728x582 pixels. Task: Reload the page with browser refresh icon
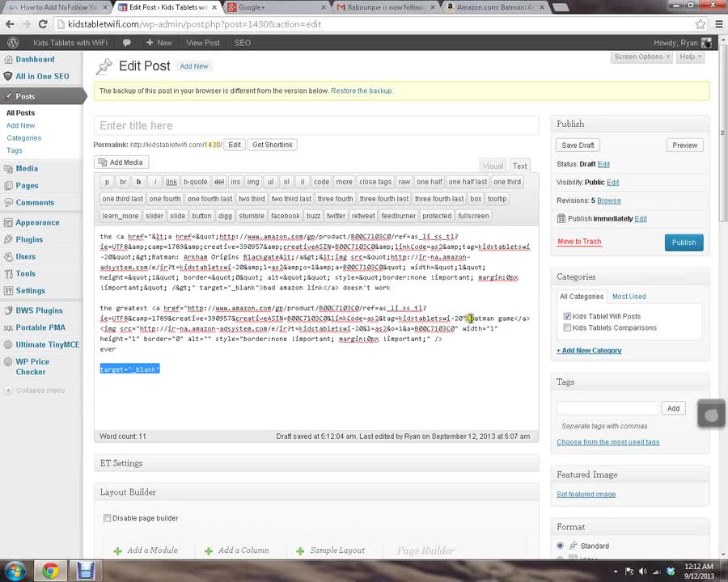point(43,24)
